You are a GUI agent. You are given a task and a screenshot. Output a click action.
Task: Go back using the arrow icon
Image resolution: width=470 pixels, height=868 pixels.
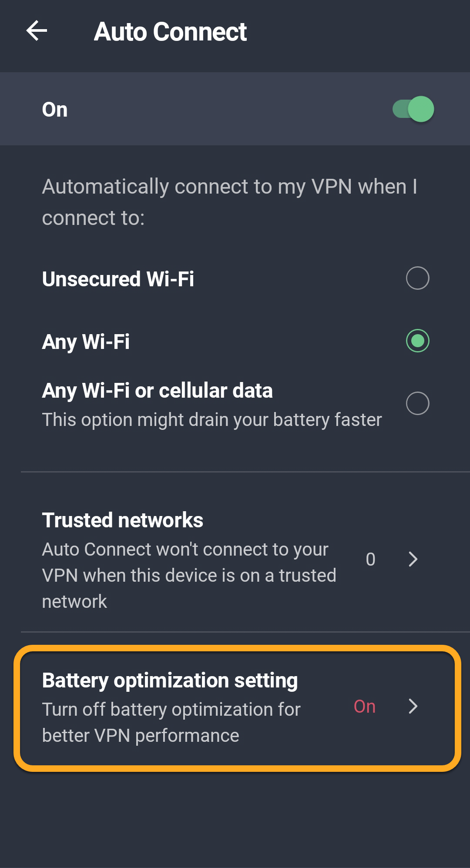point(37,31)
